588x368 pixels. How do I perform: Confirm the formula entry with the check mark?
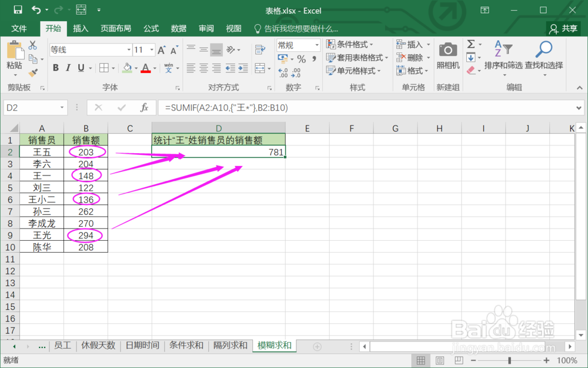tap(122, 108)
